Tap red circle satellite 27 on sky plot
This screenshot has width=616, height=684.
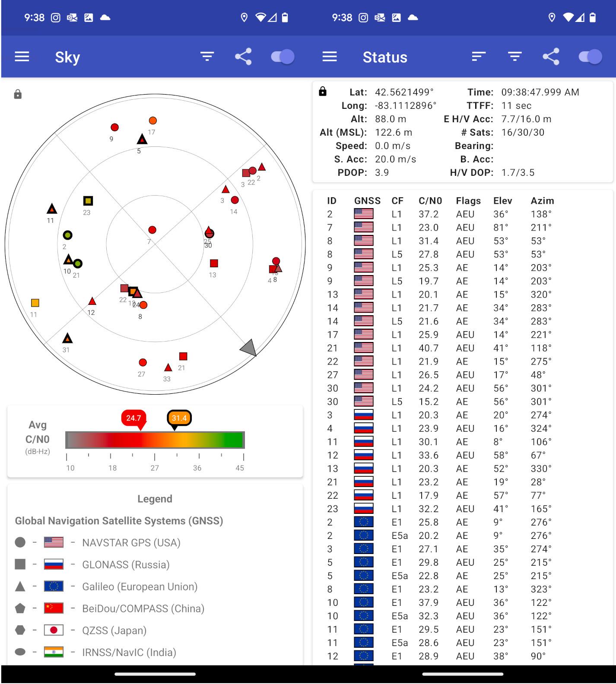pyautogui.click(x=143, y=362)
